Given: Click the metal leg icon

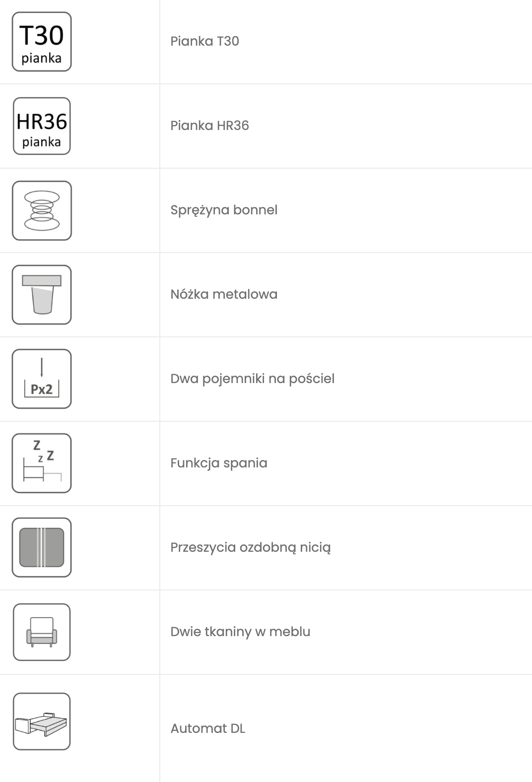Looking at the screenshot, I should click(42, 295).
